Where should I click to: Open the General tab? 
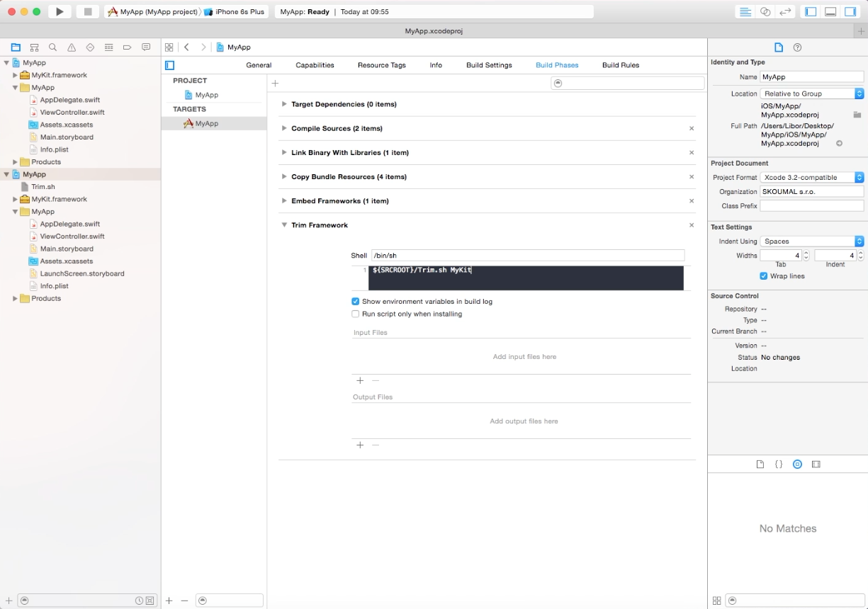click(x=259, y=65)
